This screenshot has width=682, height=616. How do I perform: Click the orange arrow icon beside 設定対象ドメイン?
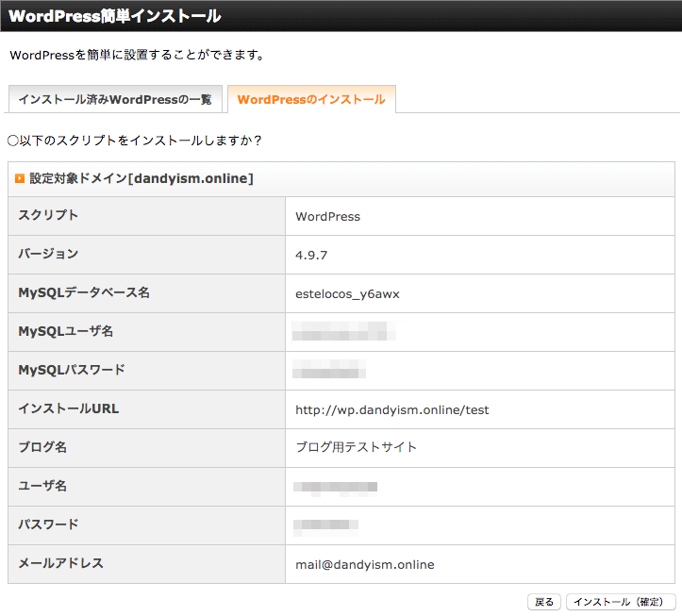pyautogui.click(x=20, y=178)
